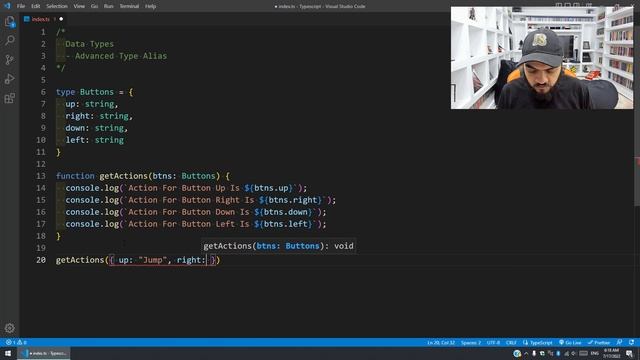Click "type Buttons = {" on line 6
The image size is (640, 360).
(x=95, y=92)
